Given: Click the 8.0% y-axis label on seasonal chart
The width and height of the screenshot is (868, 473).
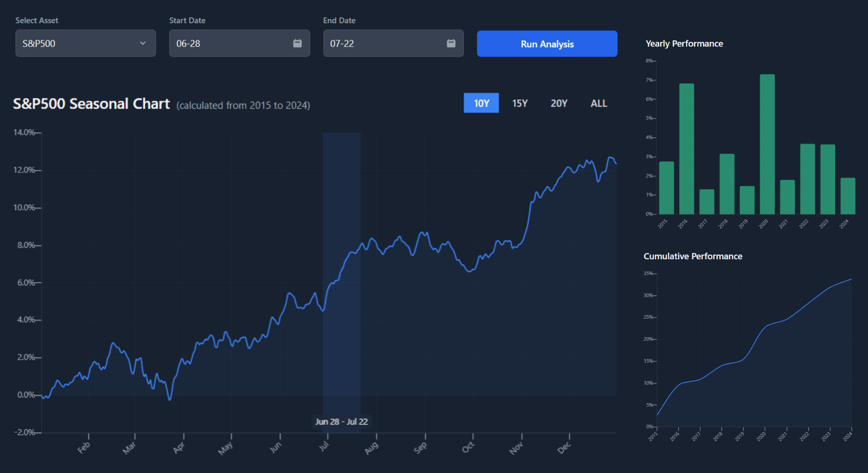Looking at the screenshot, I should click(26, 245).
